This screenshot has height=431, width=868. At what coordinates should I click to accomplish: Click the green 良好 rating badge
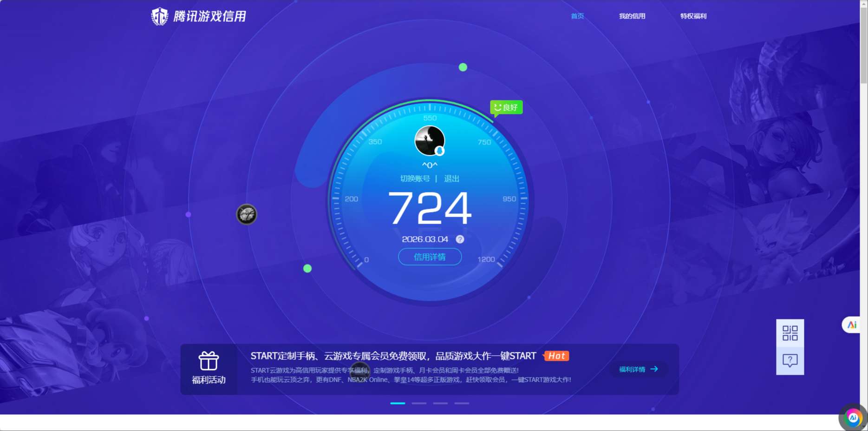[506, 107]
